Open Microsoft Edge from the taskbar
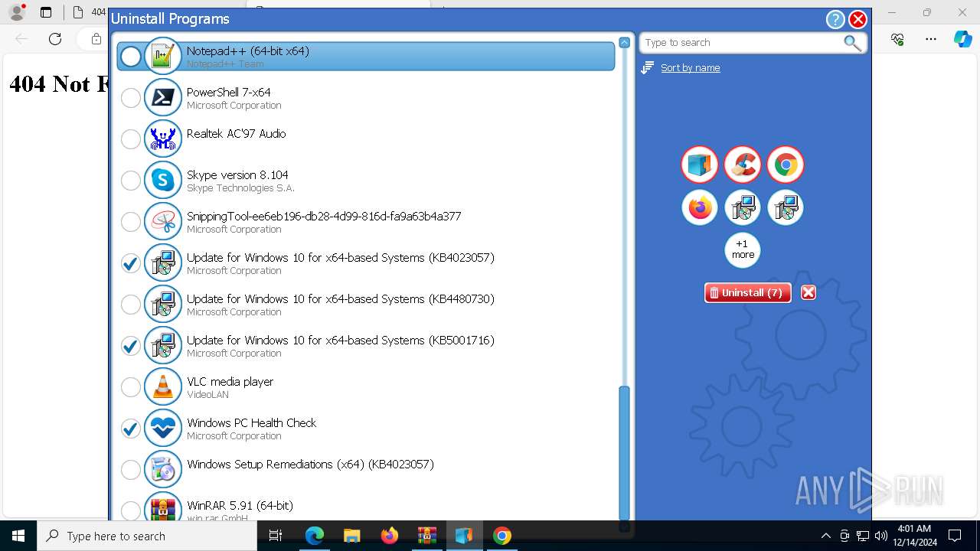Viewport: 980px width, 551px height. coord(315,536)
